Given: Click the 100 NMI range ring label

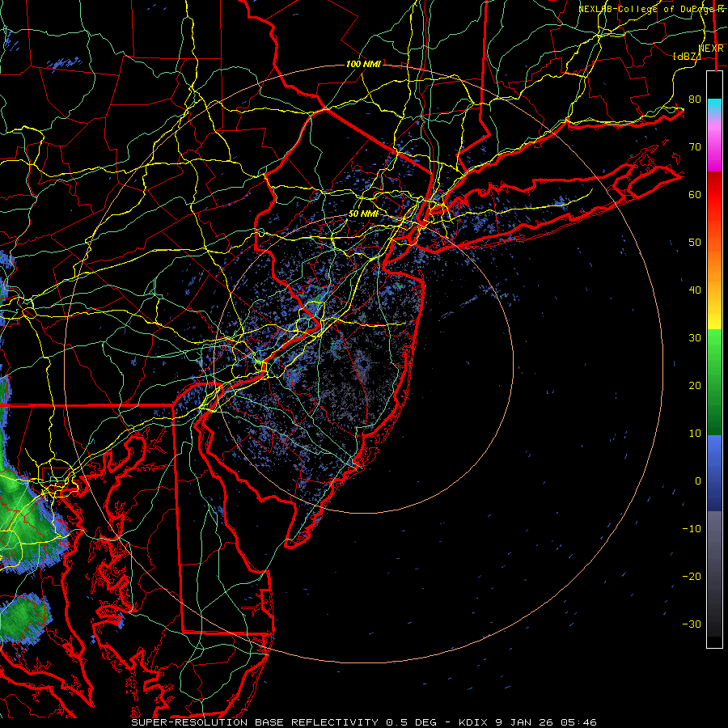Looking at the screenshot, I should [363, 64].
